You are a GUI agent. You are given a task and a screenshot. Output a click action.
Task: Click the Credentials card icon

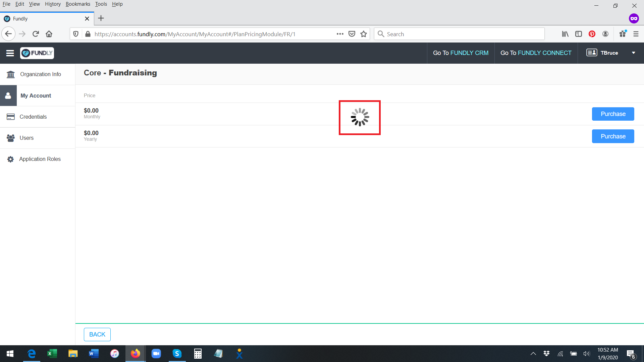point(11,117)
